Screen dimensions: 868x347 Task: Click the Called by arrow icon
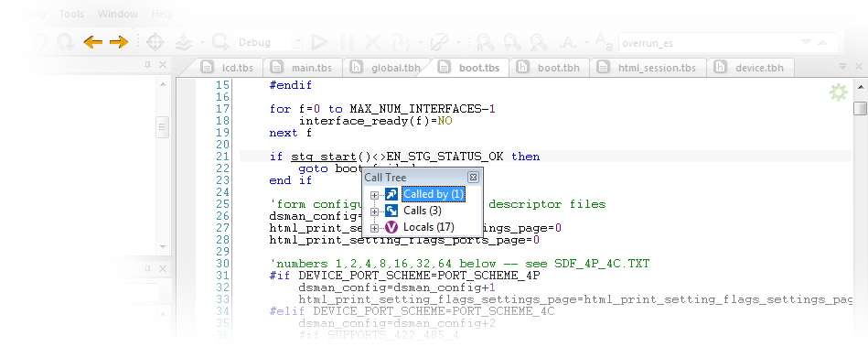(x=391, y=195)
